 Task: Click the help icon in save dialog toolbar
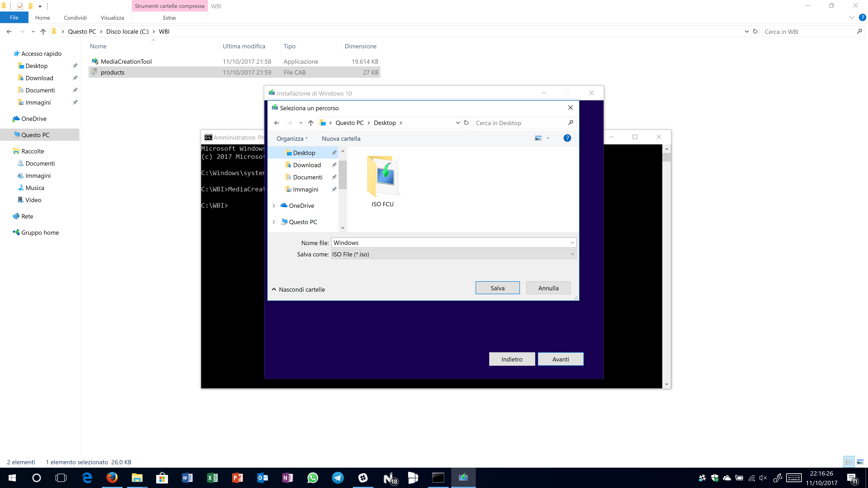point(567,138)
